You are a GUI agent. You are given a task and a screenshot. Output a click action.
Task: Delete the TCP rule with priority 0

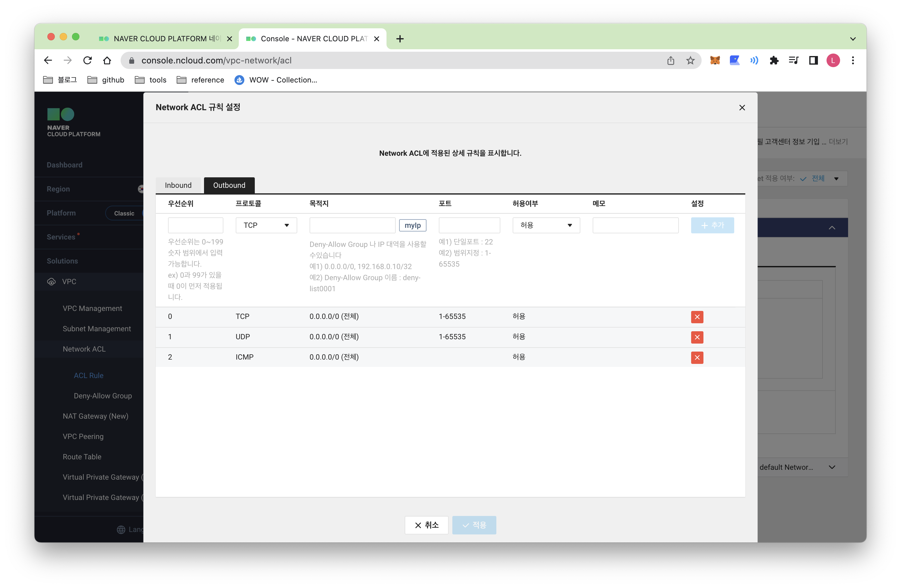point(697,317)
